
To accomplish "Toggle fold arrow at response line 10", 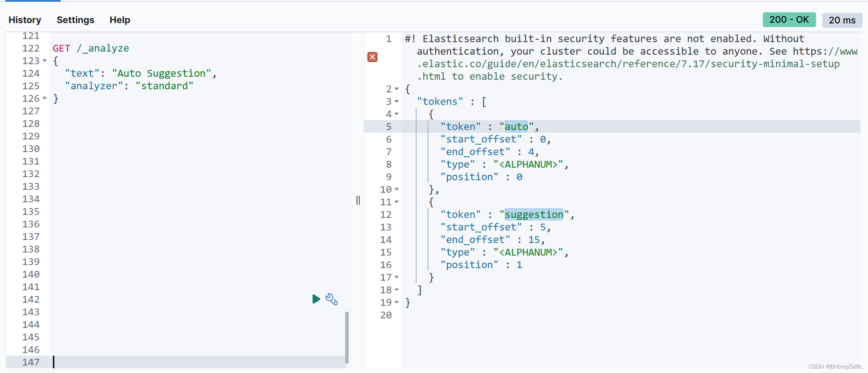I will click(396, 189).
